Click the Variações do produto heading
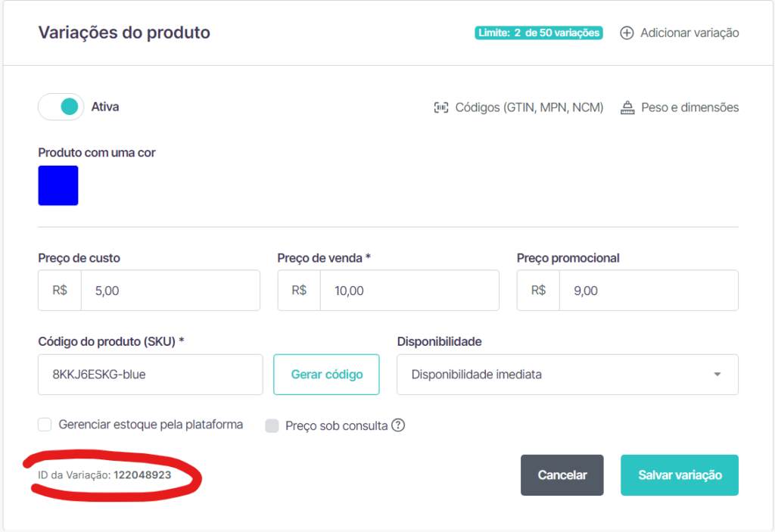The width and height of the screenshot is (775, 532). click(x=124, y=32)
